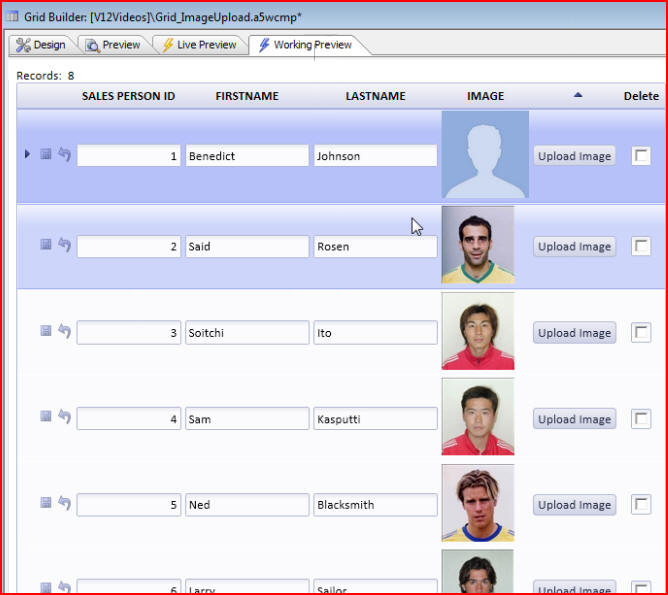The width and height of the screenshot is (668, 595).
Task: Click the ID field containing 4
Action: click(129, 419)
